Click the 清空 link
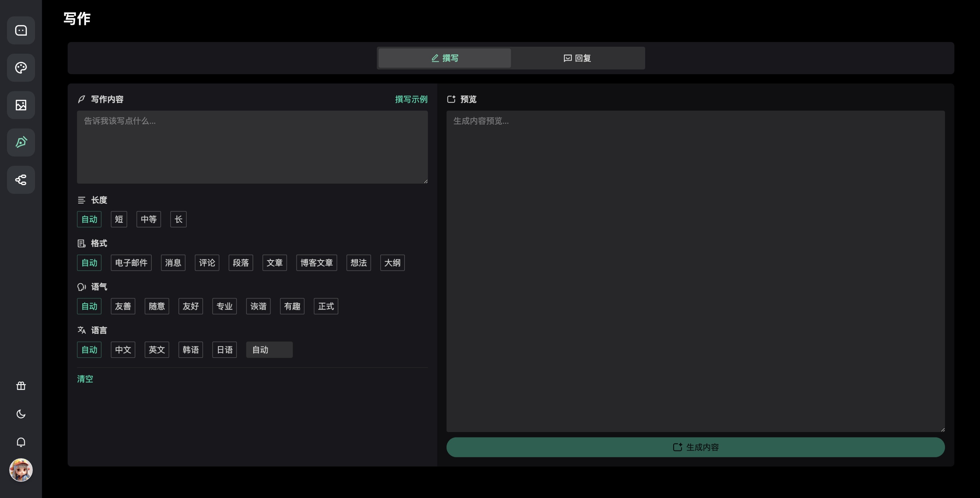 click(x=85, y=379)
